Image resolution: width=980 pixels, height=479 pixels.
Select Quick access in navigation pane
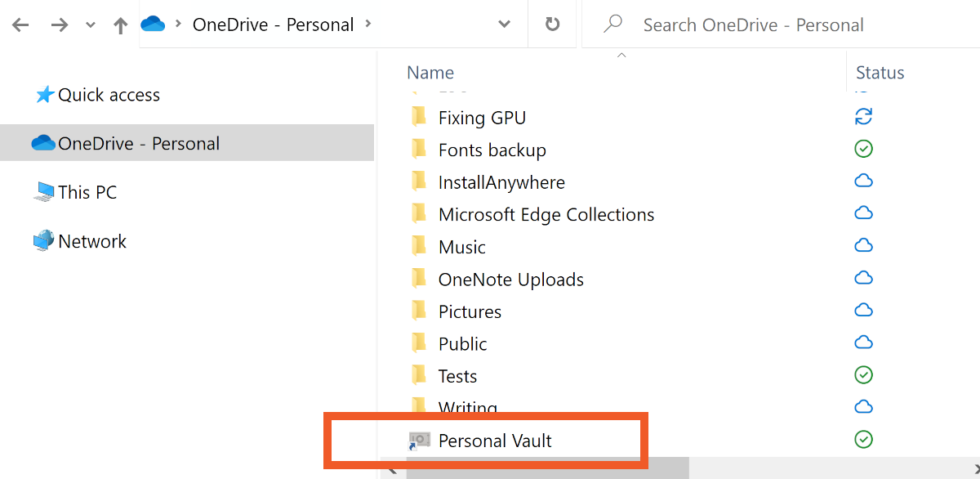pos(109,95)
